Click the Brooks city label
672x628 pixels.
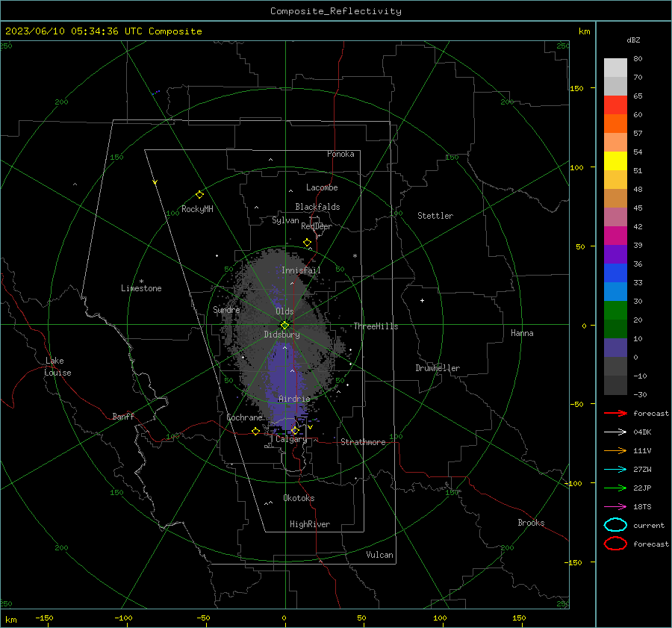(x=531, y=523)
